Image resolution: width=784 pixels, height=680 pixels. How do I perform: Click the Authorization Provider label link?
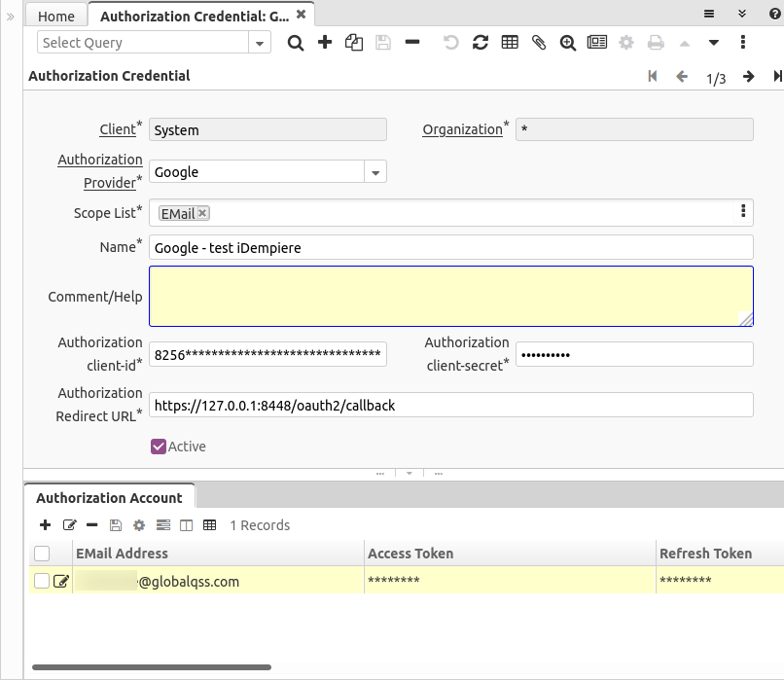tap(100, 170)
